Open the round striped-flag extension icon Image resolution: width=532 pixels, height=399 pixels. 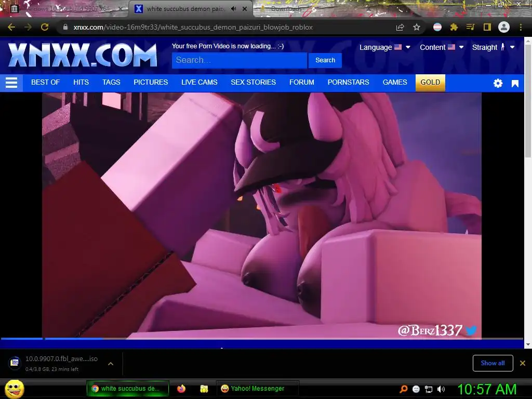pyautogui.click(x=437, y=27)
